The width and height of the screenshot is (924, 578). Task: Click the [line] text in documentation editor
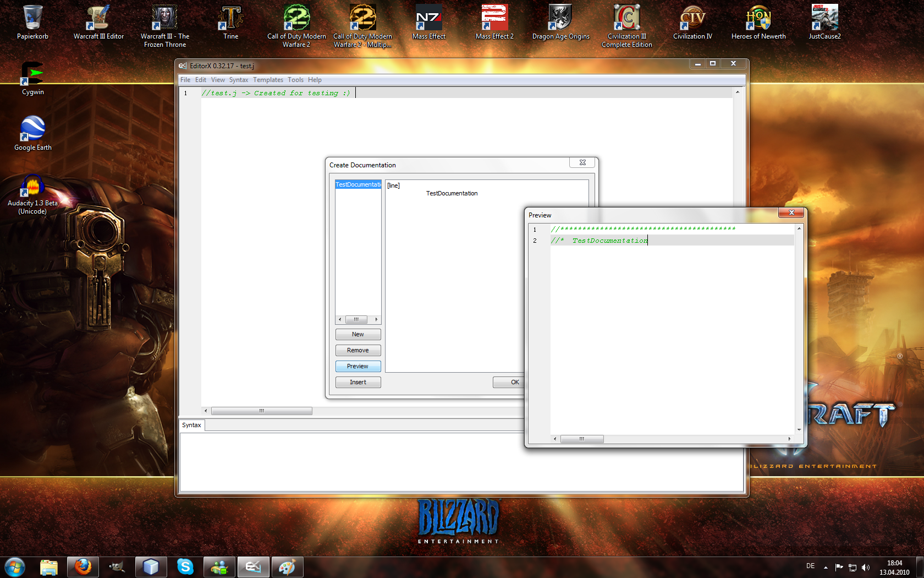(393, 186)
